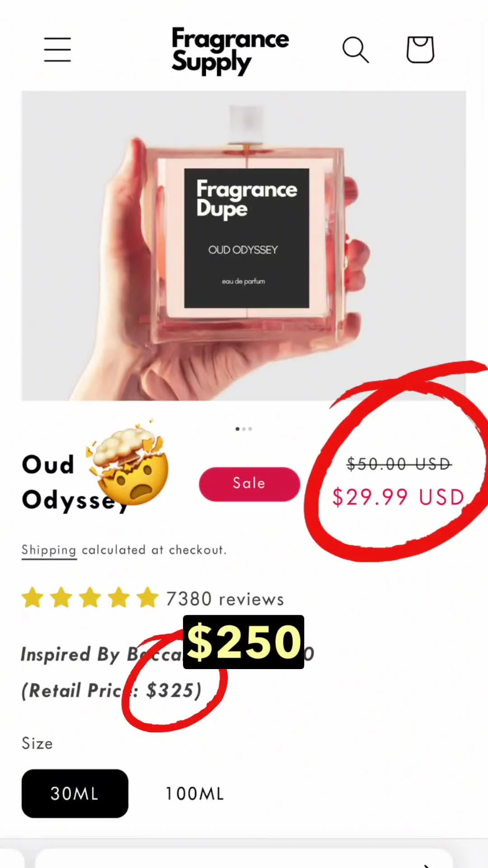Select the third image carousel dot
The height and width of the screenshot is (868, 488).
[250, 429]
